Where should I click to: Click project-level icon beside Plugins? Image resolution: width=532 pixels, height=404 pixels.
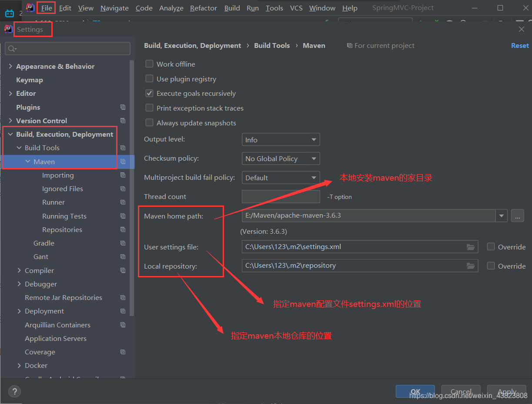pos(123,107)
